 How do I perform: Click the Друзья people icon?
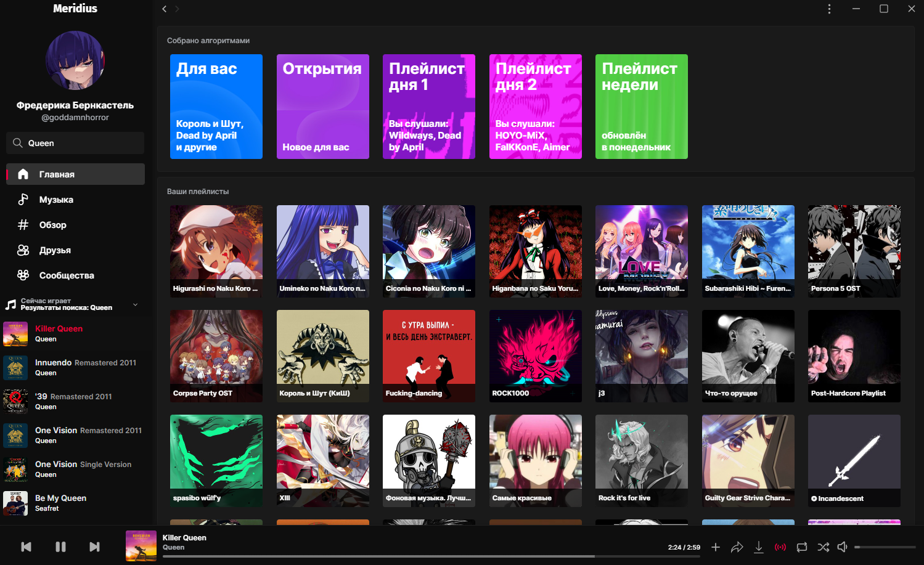click(x=23, y=250)
